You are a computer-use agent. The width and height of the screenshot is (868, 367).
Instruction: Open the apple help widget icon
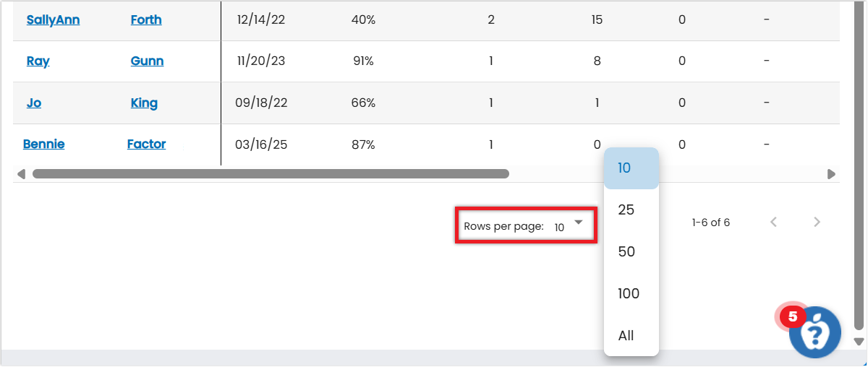coord(815,333)
